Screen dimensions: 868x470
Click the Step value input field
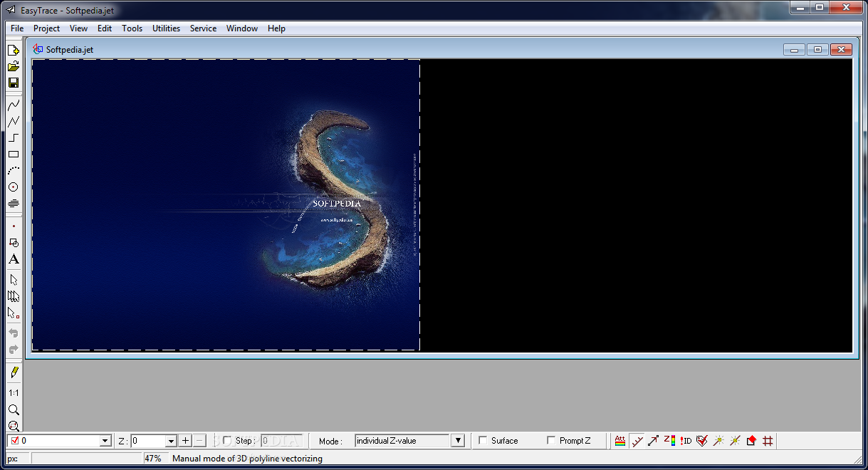click(282, 441)
